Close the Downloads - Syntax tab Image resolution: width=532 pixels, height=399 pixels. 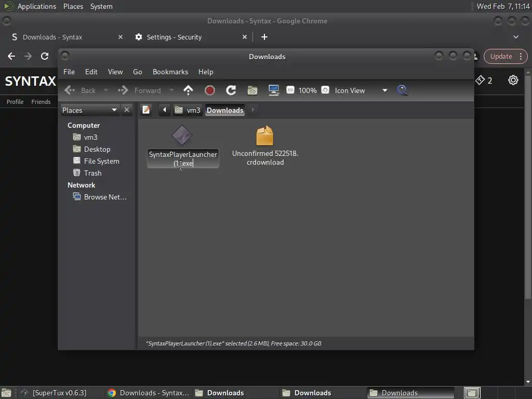coord(121,37)
